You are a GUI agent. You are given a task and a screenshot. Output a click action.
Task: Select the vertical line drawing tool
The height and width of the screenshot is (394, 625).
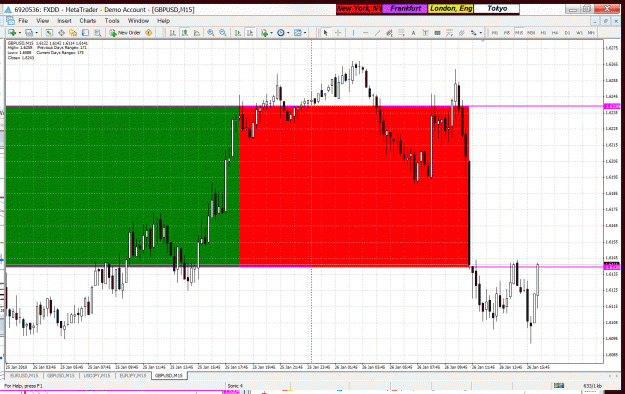click(354, 33)
